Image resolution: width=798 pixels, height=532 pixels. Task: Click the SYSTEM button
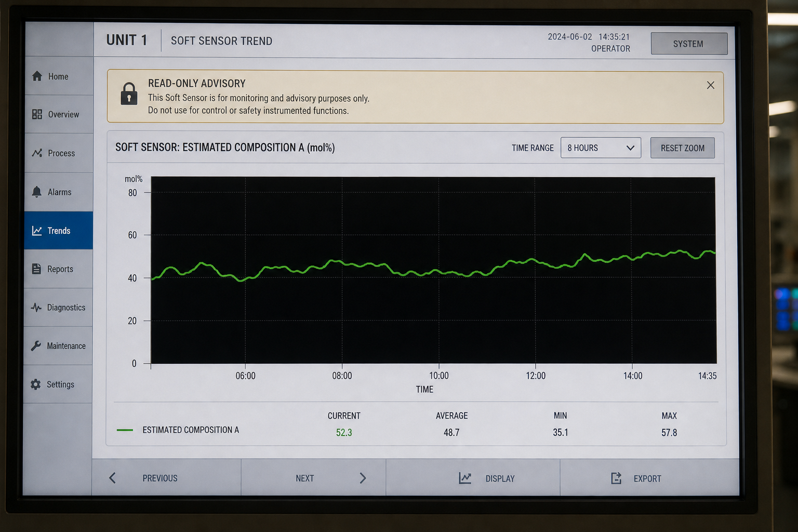click(x=689, y=44)
